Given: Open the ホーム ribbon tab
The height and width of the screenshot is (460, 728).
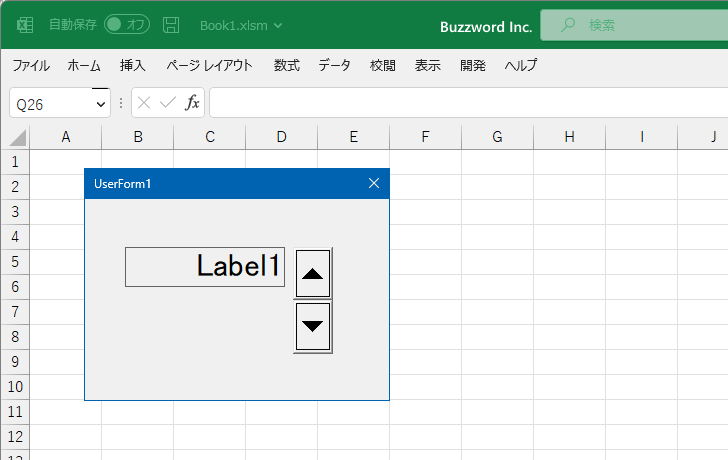Looking at the screenshot, I should tap(84, 65).
